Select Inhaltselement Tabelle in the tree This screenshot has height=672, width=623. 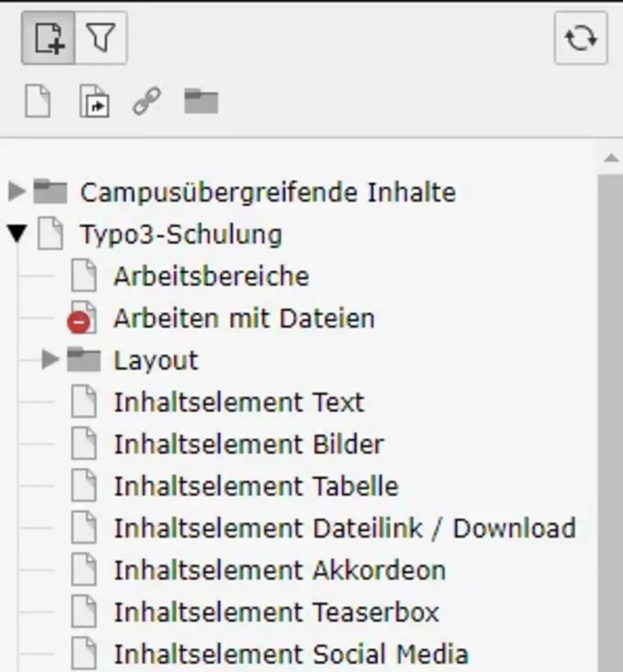(256, 486)
